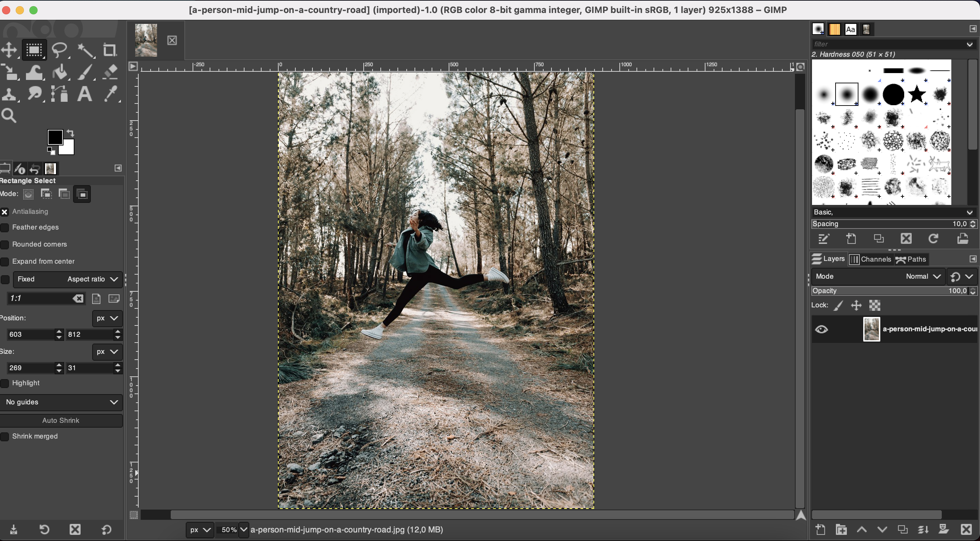Enable the Rounded corners checkbox
This screenshot has width=980, height=541.
pos(5,245)
